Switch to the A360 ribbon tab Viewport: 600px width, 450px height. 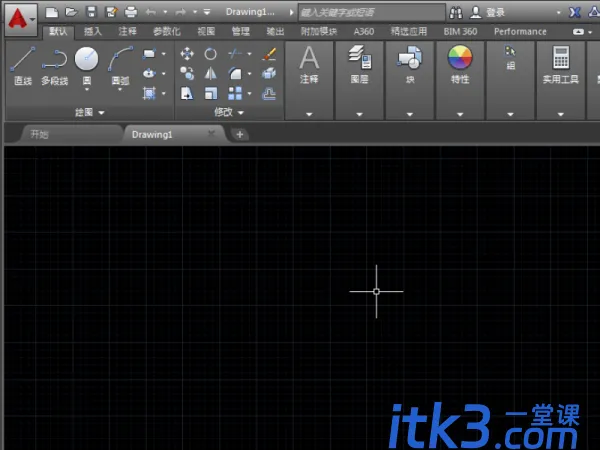[364, 31]
